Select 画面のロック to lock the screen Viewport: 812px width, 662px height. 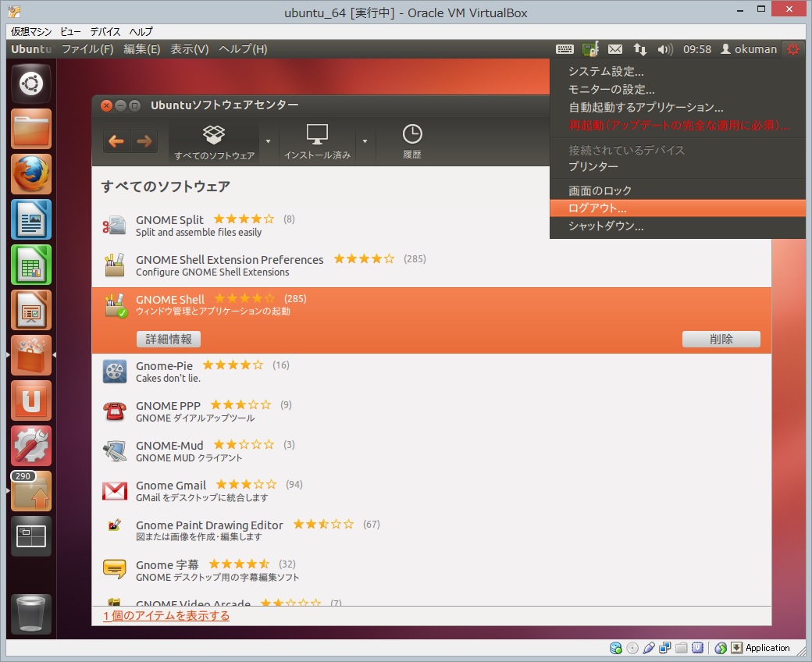point(678,191)
